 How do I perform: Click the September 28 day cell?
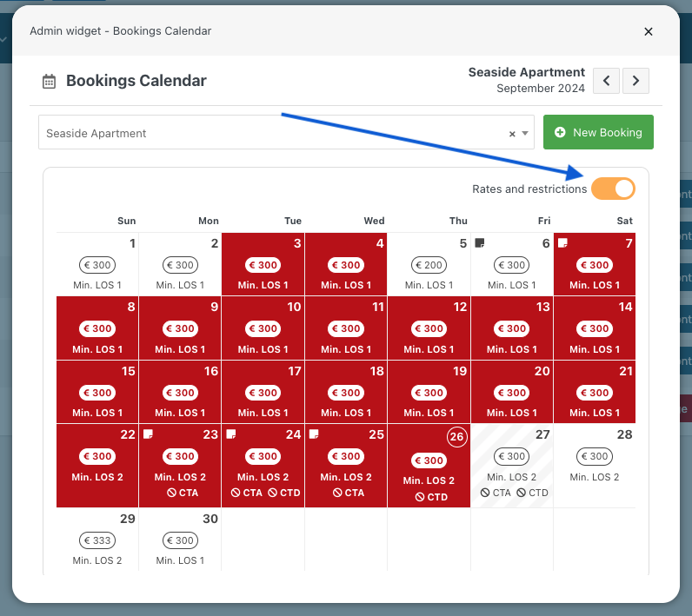pyautogui.click(x=595, y=466)
